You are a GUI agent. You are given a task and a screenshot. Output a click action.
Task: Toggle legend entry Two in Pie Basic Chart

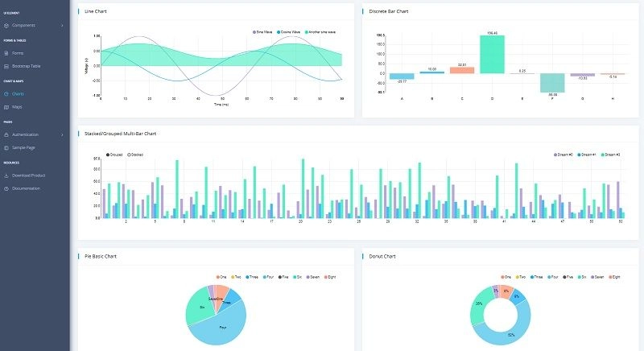click(236, 277)
